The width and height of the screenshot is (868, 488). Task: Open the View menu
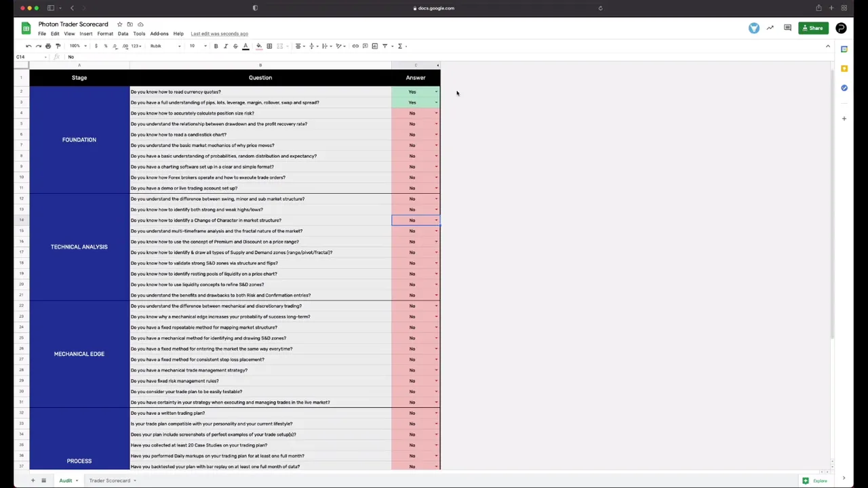69,34
